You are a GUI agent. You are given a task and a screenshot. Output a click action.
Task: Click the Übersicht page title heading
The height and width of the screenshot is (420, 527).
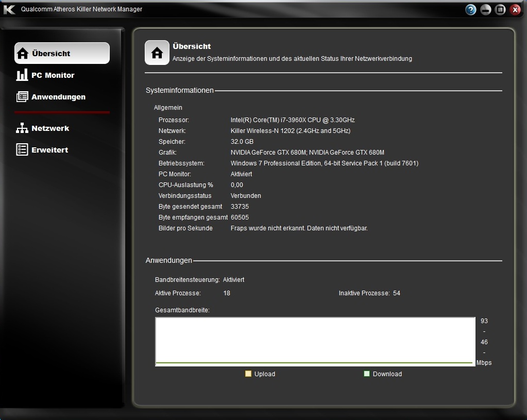pyautogui.click(x=192, y=46)
